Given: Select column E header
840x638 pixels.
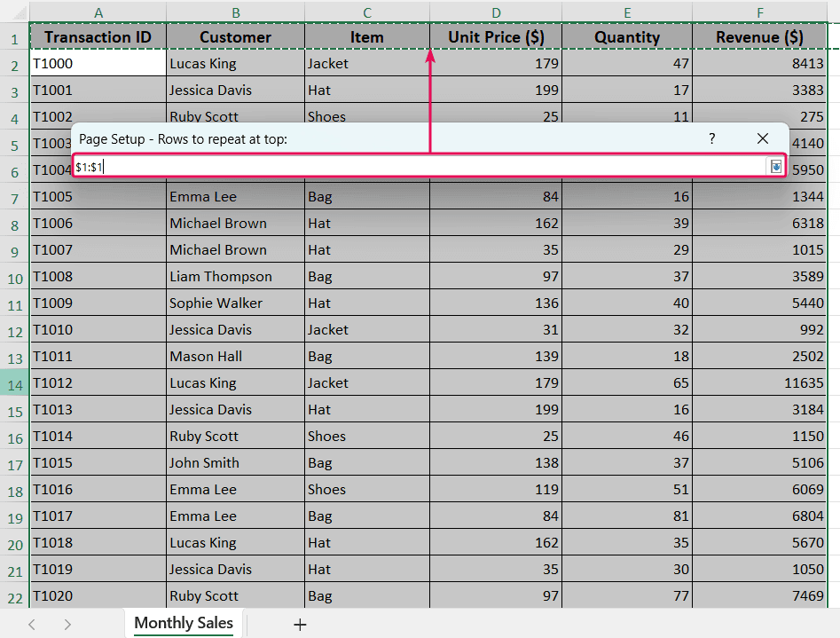Looking at the screenshot, I should pos(627,12).
